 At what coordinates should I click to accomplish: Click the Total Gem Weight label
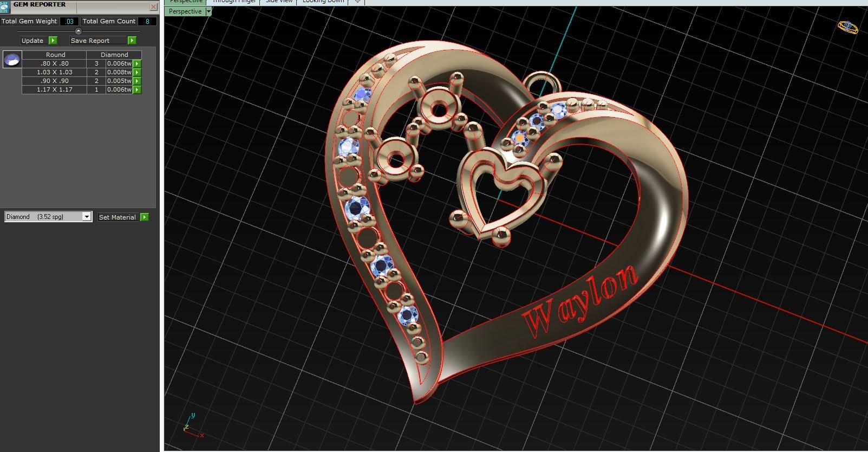(x=29, y=21)
